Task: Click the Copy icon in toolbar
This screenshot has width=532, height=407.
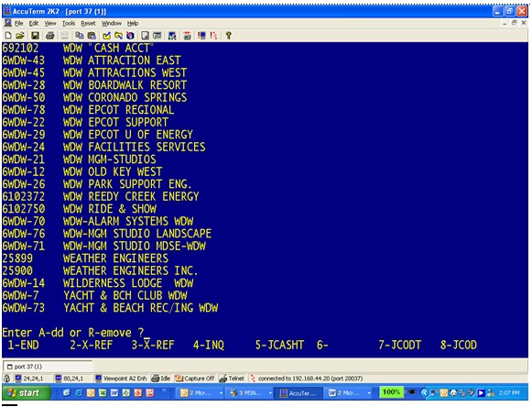Action: coord(80,36)
